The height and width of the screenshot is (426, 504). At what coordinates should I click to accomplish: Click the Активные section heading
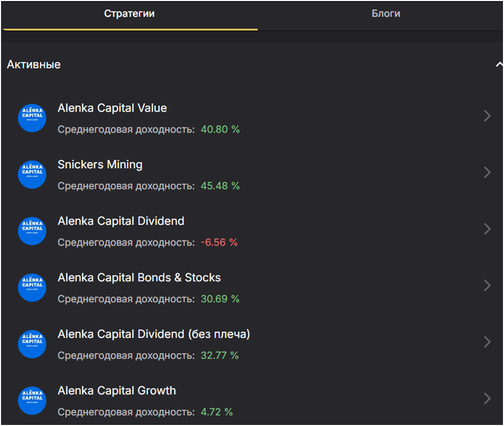tap(33, 65)
